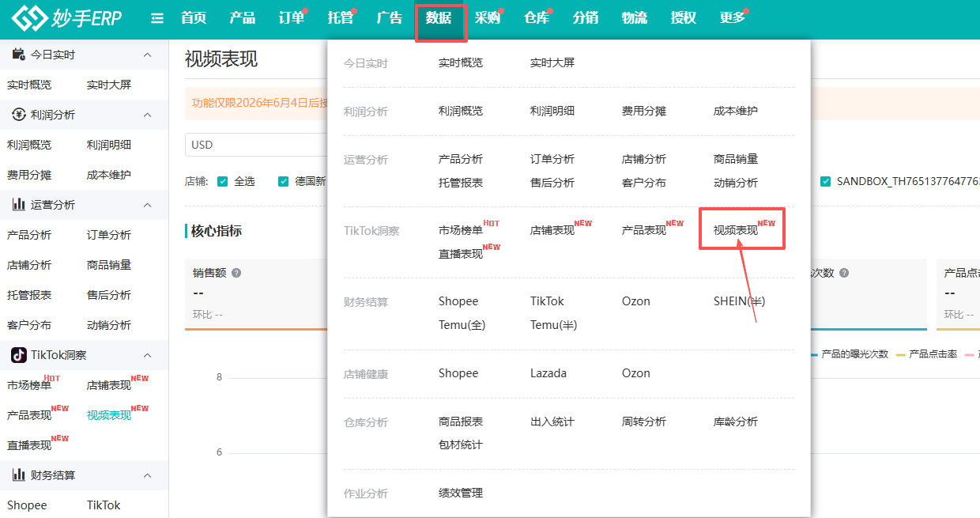Collapse the 利润分析 sidebar section
Screen dimensions: 980x518
(147, 115)
